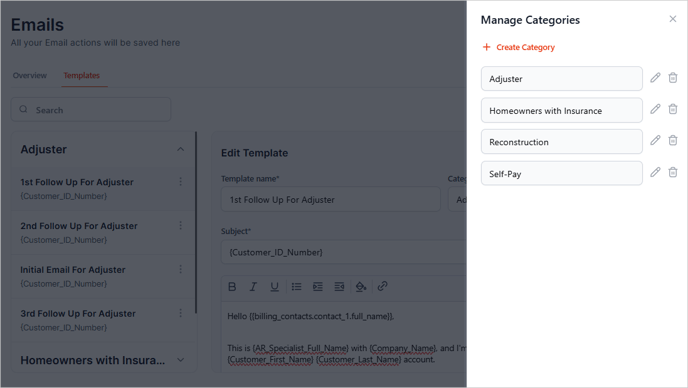This screenshot has width=688, height=388.
Task: Click Create Category link
Action: pos(519,47)
